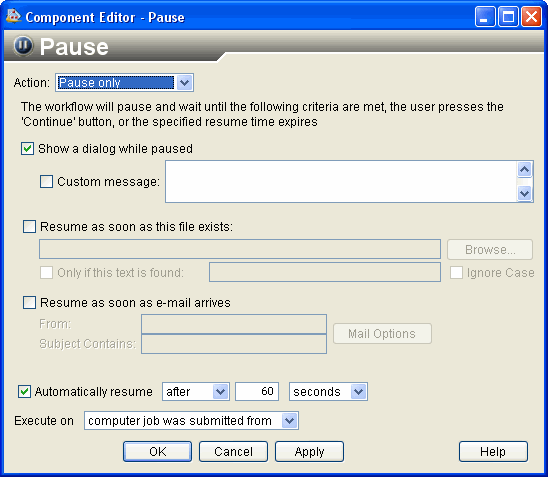Enable Resume as soon as this file exists
The height and width of the screenshot is (477, 548).
29,226
